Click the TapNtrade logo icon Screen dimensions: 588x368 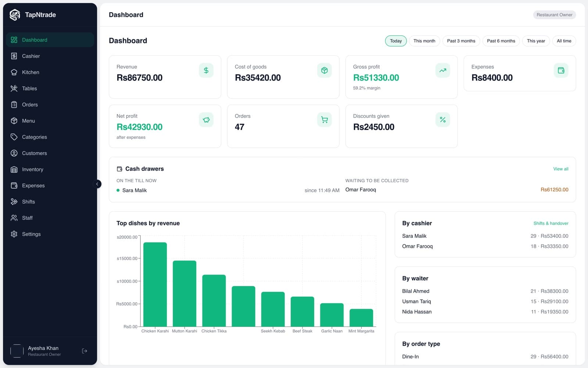pos(15,15)
